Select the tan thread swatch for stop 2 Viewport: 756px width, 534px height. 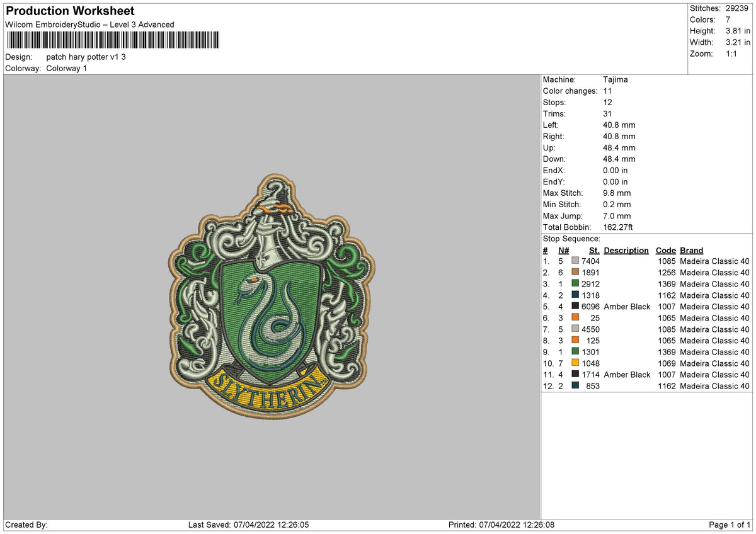575,272
